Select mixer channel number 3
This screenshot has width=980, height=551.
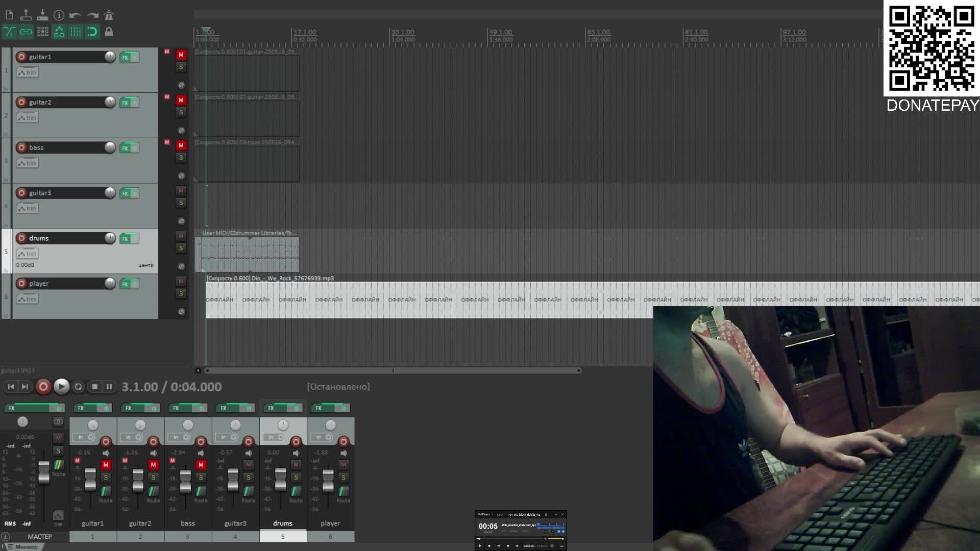point(188,537)
